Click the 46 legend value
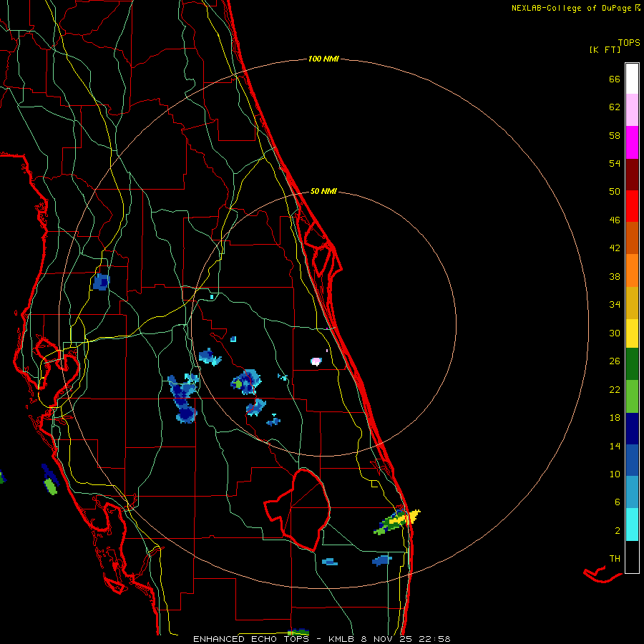 click(x=615, y=220)
